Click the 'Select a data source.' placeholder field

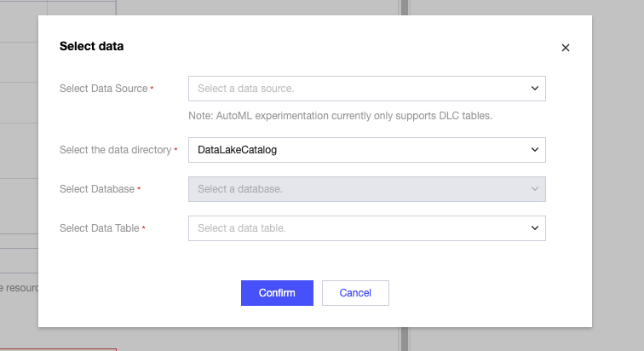coord(358,89)
